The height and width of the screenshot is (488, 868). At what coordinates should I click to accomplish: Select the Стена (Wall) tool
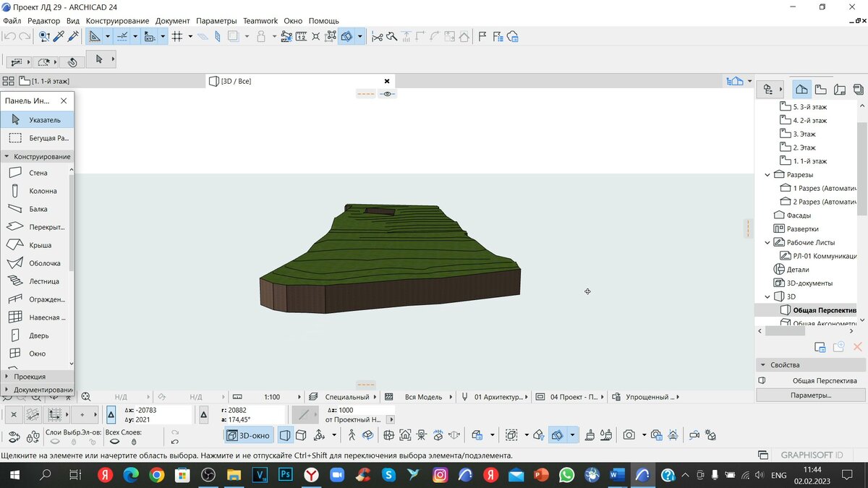34,172
